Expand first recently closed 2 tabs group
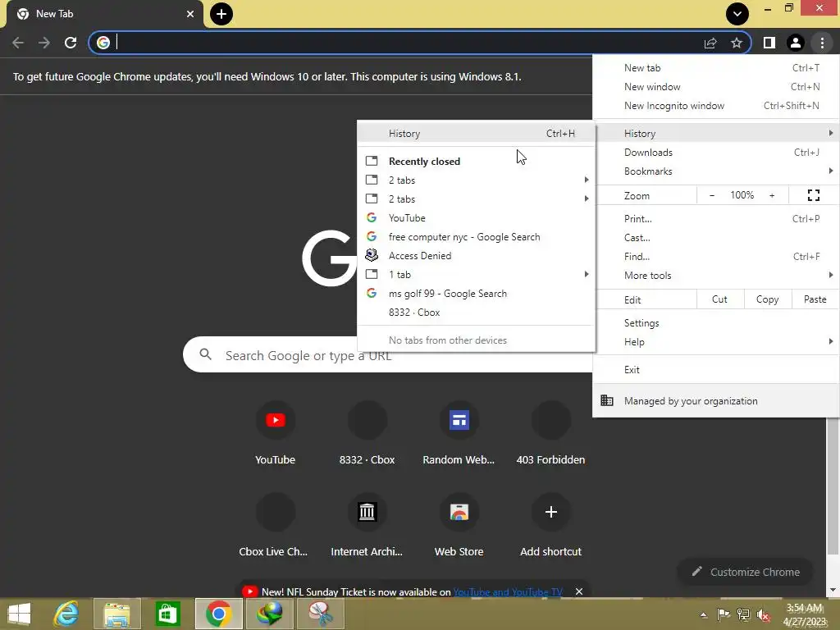Screen dimensions: 840x630 [x=476, y=180]
